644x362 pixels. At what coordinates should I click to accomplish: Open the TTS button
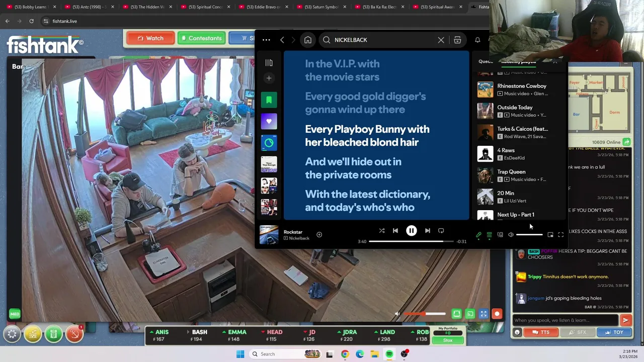pos(541,332)
